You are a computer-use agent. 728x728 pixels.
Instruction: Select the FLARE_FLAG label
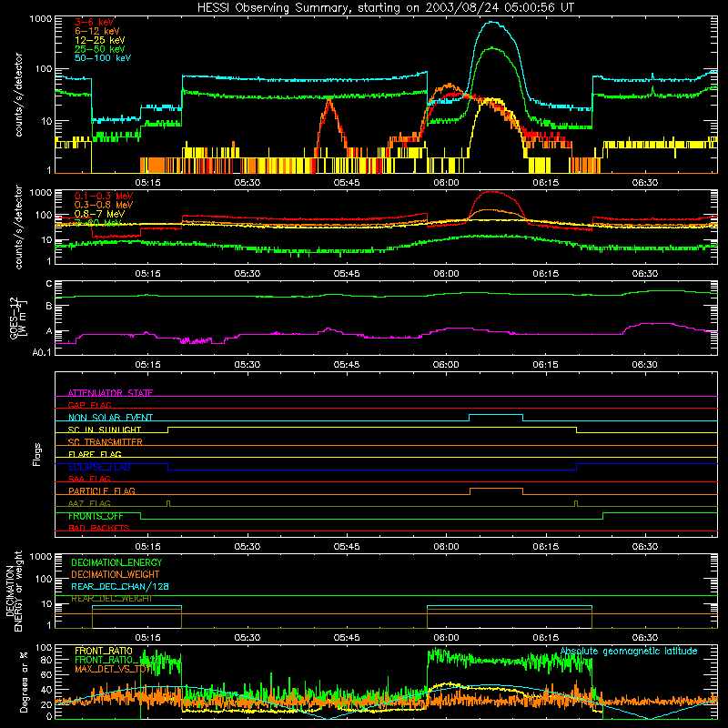95,454
